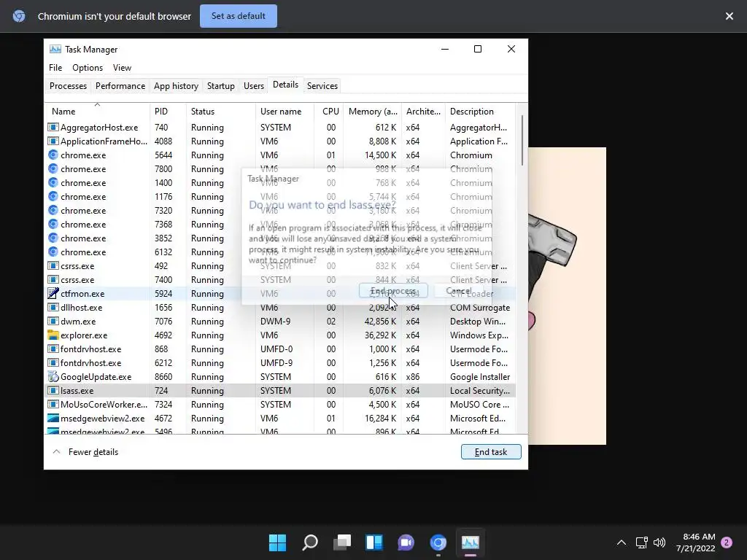Click End process button in dialog
Viewport: 747px width, 560px height.
[393, 291]
